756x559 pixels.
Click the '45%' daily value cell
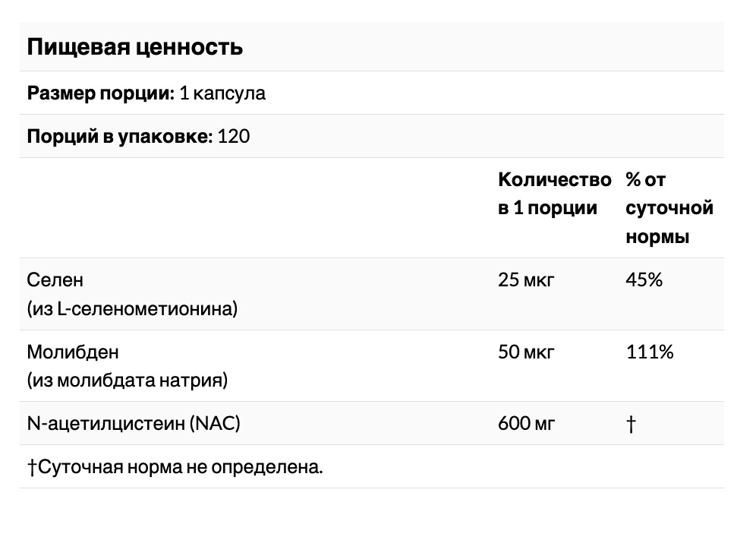tap(644, 279)
